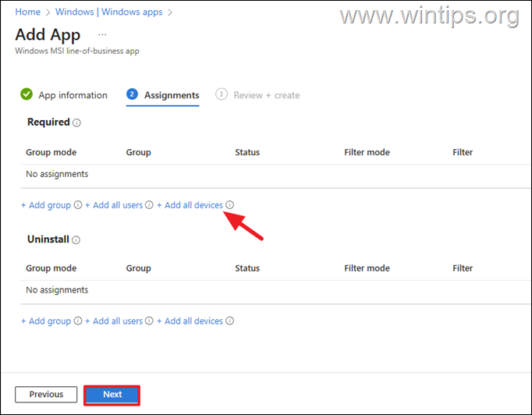
Task: Click info icon next to Uninstall heading
Action: [x=76, y=240]
